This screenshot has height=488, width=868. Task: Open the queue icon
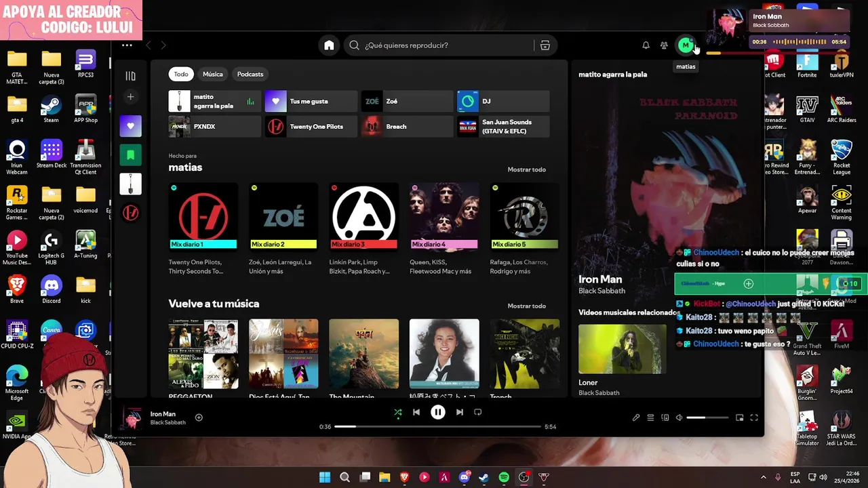pos(650,418)
